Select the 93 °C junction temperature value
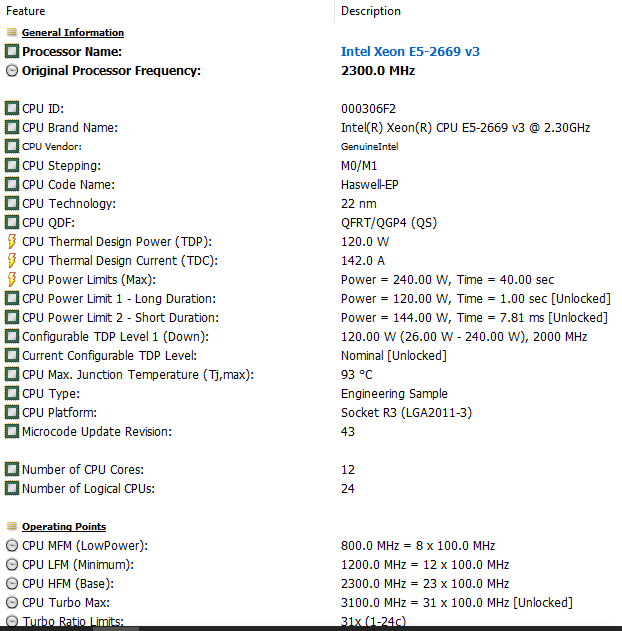Screen dimensions: 622x631 click(x=356, y=375)
